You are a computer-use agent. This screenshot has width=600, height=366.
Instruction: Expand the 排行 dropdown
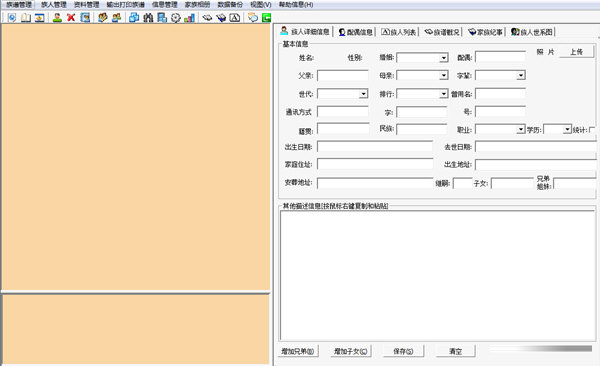pyautogui.click(x=443, y=94)
